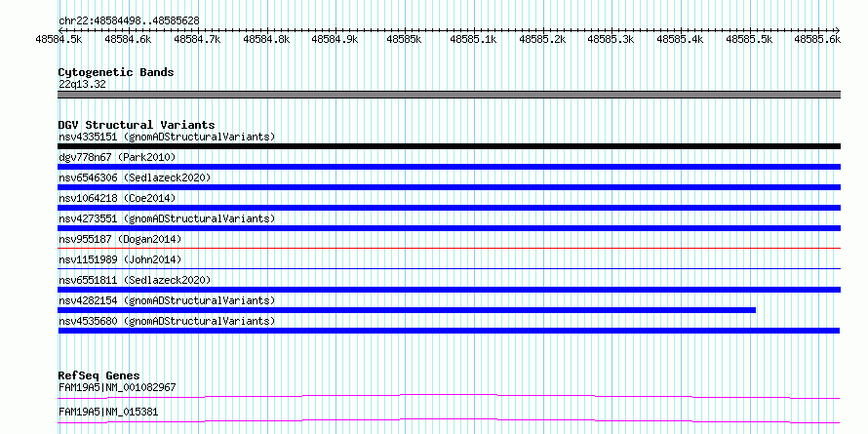
Task: Open nsv955187 (Dogan2014) variant label
Action: click(120, 239)
